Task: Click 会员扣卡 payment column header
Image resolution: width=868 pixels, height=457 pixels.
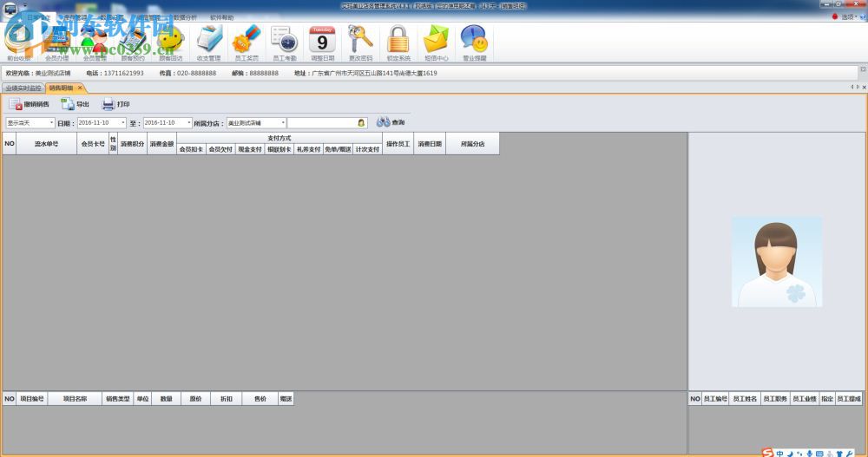Action: 191,149
